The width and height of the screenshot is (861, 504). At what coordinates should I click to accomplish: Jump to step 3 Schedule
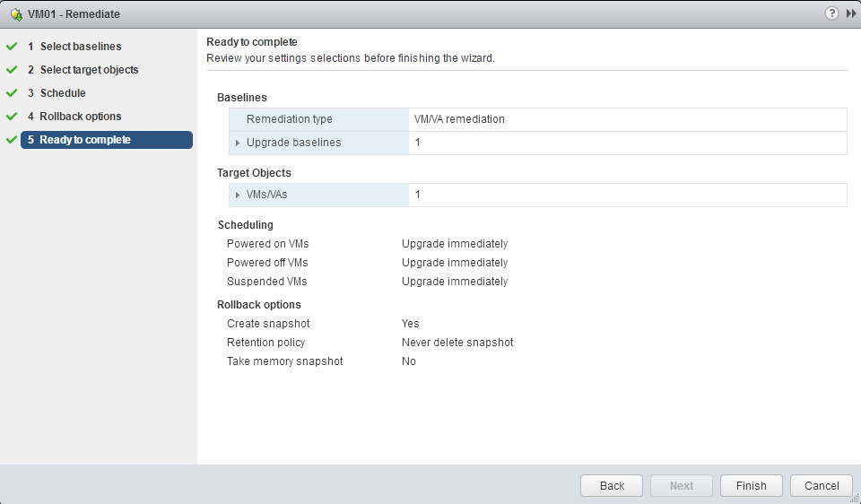[63, 93]
